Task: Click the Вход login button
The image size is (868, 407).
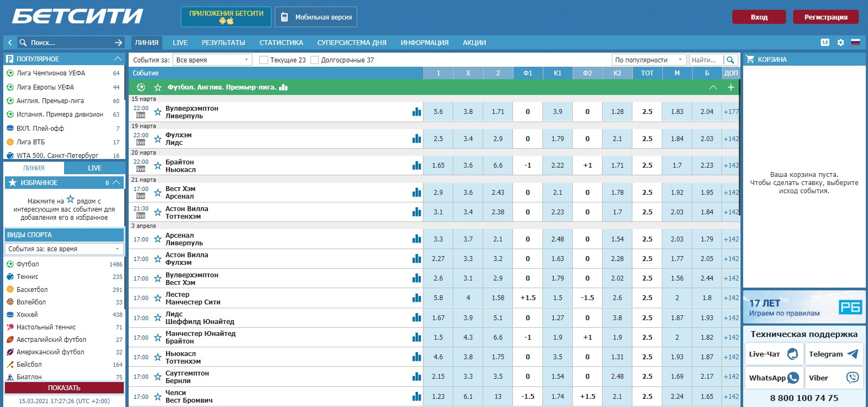Action: 759,17
